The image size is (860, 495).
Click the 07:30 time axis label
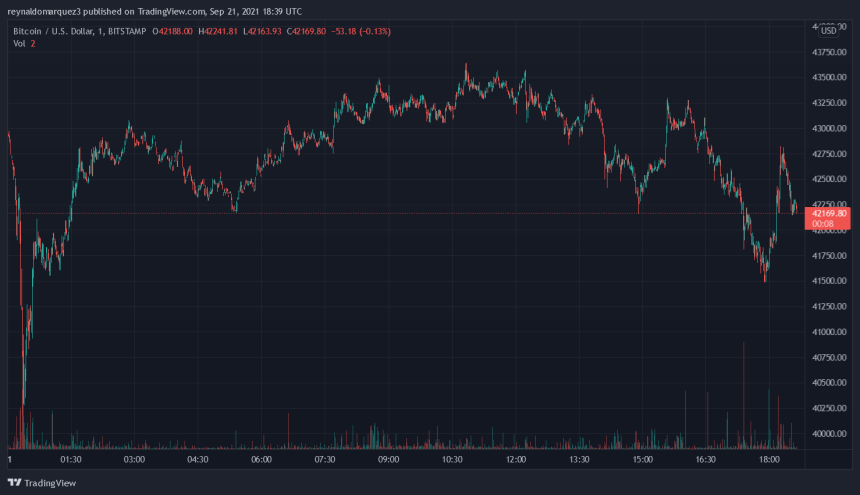click(325, 459)
